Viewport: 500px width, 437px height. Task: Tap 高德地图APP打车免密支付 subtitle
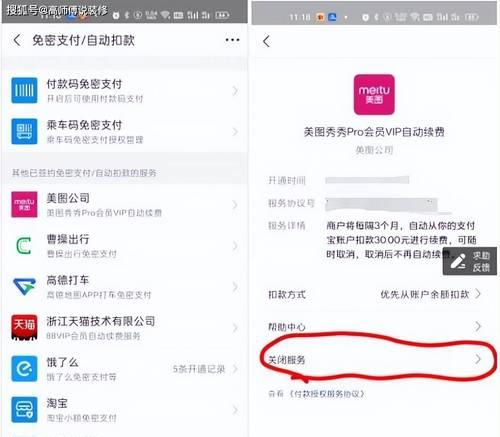pyautogui.click(x=99, y=295)
